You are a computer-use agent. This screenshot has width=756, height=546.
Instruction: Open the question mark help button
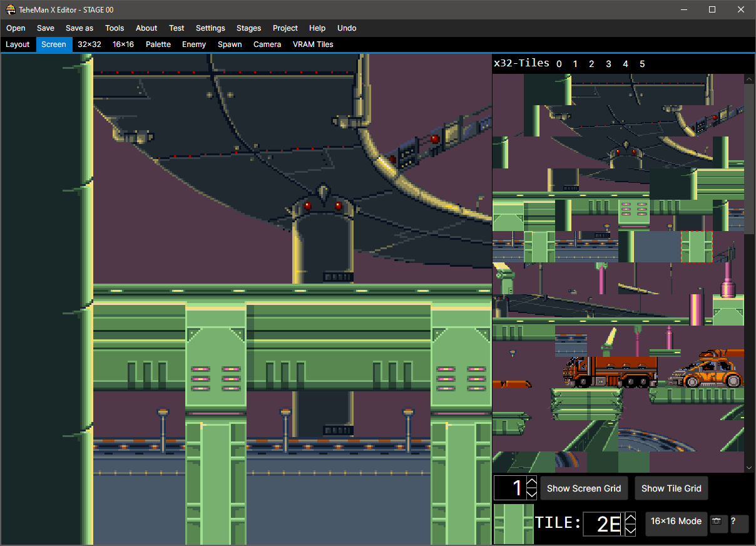(738, 522)
